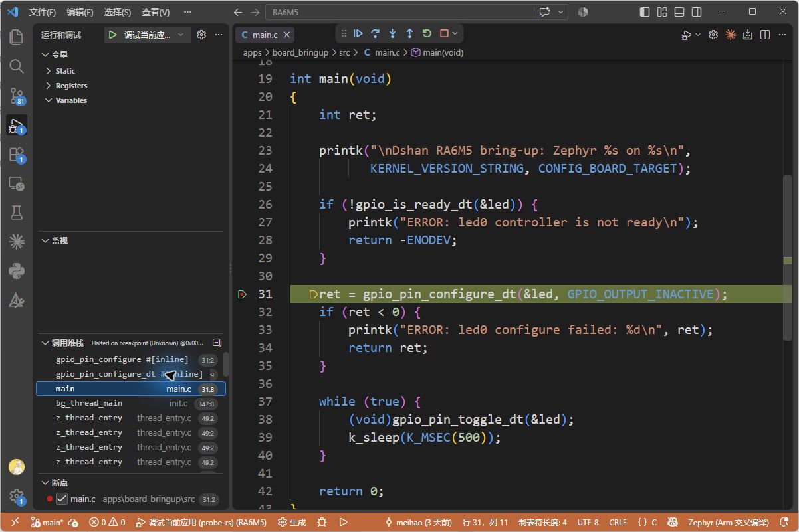Open Source Control view with 81 badge
This screenshot has height=532, width=799.
(x=17, y=96)
